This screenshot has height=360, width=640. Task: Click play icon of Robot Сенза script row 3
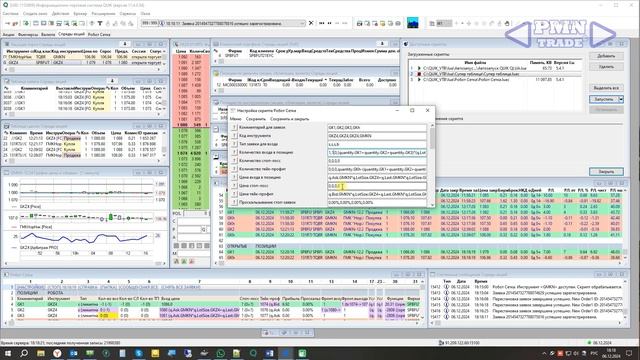(x=418, y=80)
